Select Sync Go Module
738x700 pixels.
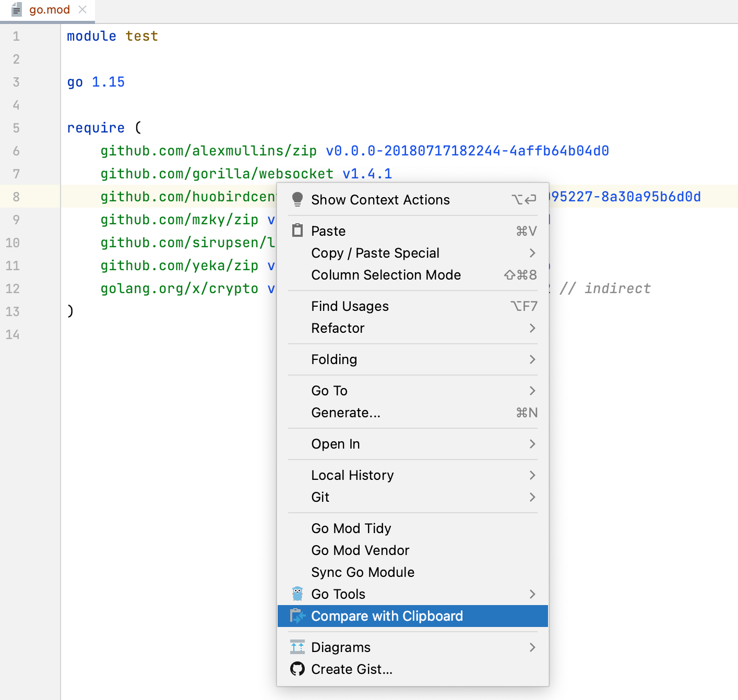coord(413,572)
